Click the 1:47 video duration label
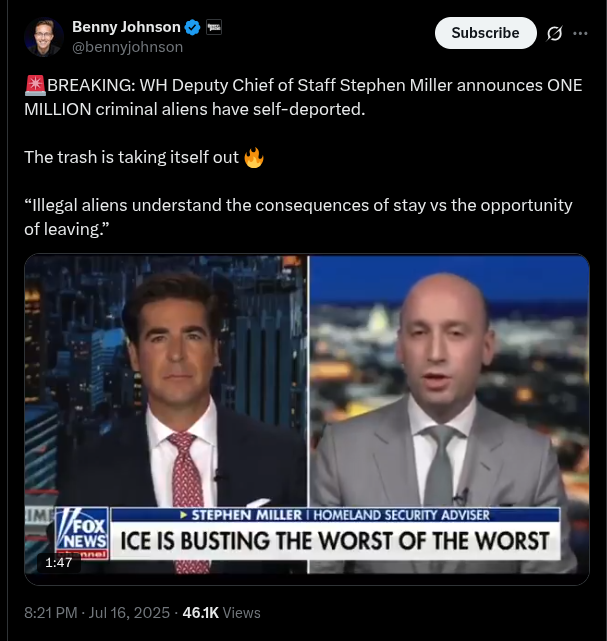The height and width of the screenshot is (641, 607). click(x=59, y=563)
